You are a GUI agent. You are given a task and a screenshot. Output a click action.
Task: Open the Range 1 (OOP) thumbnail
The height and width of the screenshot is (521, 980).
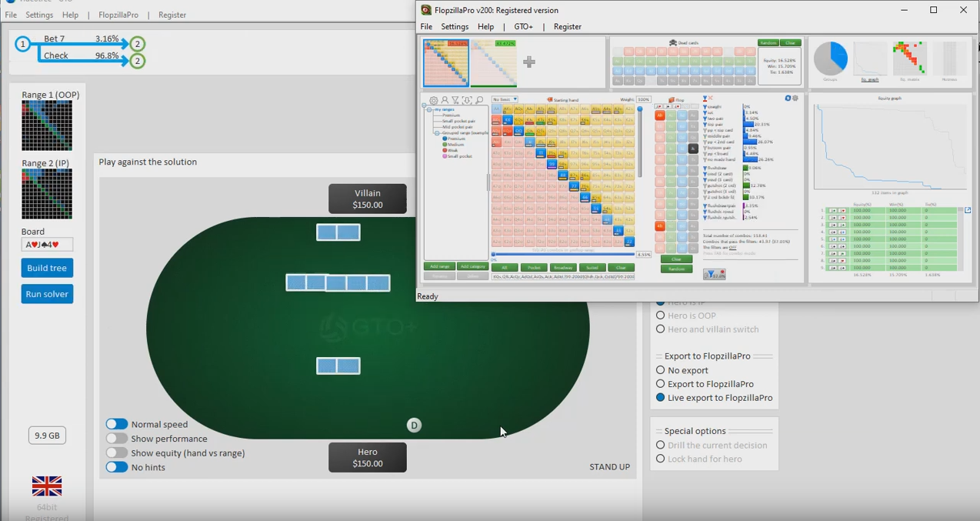click(47, 125)
